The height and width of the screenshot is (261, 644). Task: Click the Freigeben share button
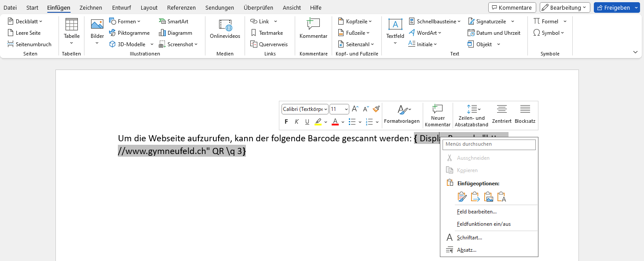click(613, 7)
